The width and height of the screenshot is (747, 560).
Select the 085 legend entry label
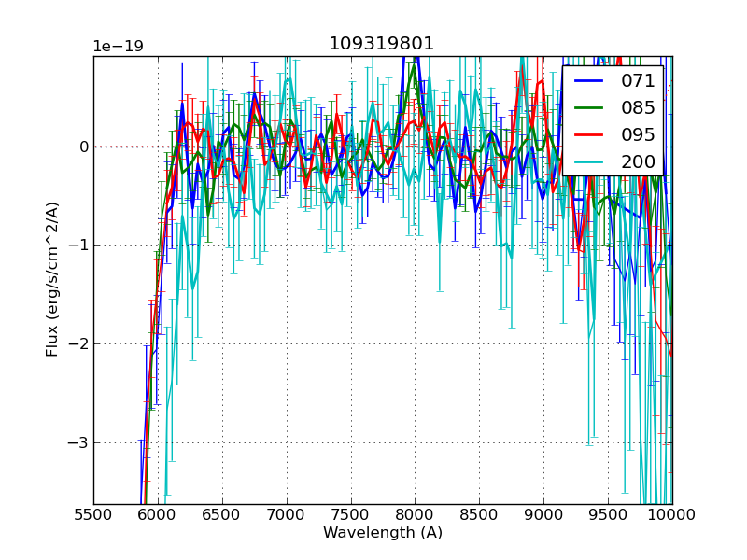(x=638, y=108)
